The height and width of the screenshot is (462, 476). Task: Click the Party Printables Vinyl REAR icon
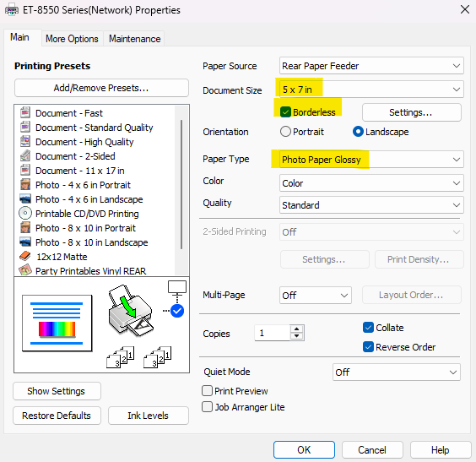25,270
